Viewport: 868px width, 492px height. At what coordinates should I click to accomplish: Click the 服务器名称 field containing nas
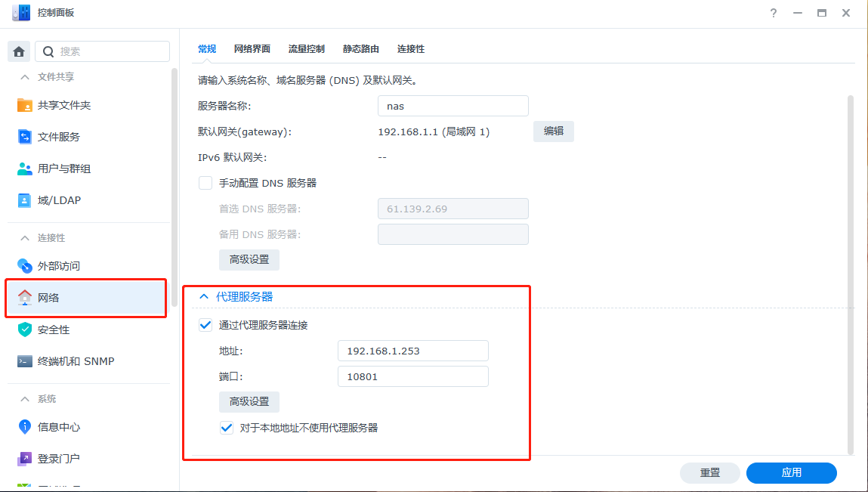point(453,106)
